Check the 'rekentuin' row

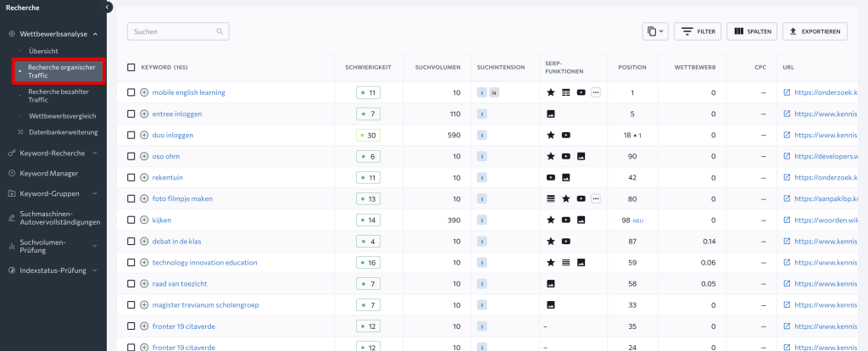pos(131,178)
